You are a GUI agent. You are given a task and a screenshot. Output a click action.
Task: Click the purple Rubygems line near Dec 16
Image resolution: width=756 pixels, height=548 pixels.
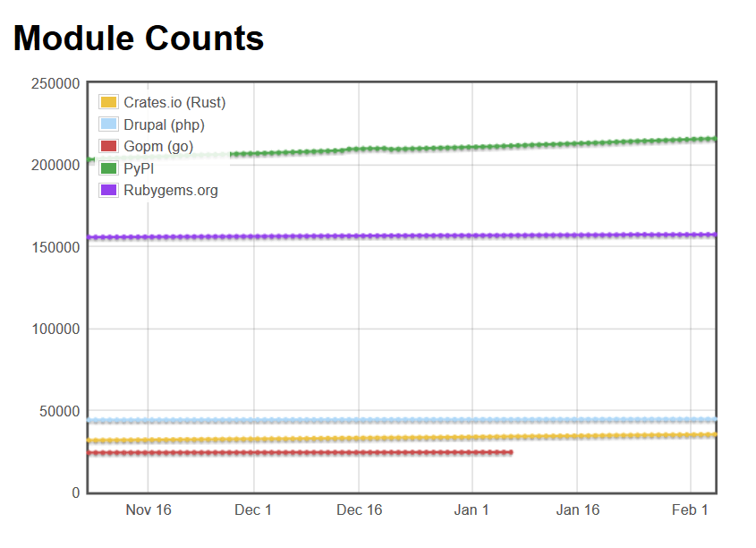click(359, 235)
